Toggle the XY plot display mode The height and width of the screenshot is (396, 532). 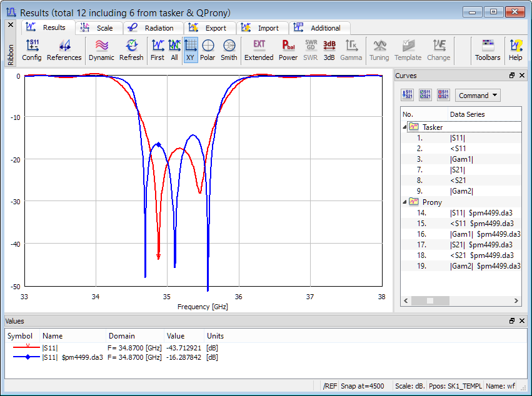tap(191, 49)
